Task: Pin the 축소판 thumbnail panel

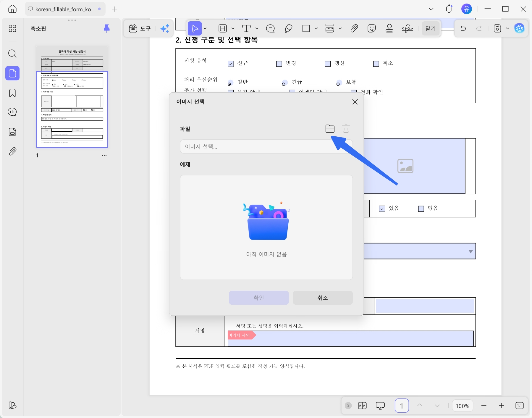Action: coord(107,28)
